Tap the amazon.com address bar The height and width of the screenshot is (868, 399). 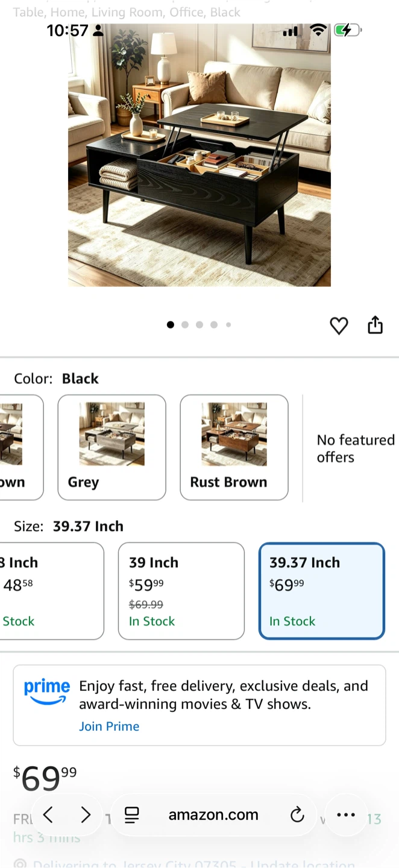pyautogui.click(x=213, y=815)
